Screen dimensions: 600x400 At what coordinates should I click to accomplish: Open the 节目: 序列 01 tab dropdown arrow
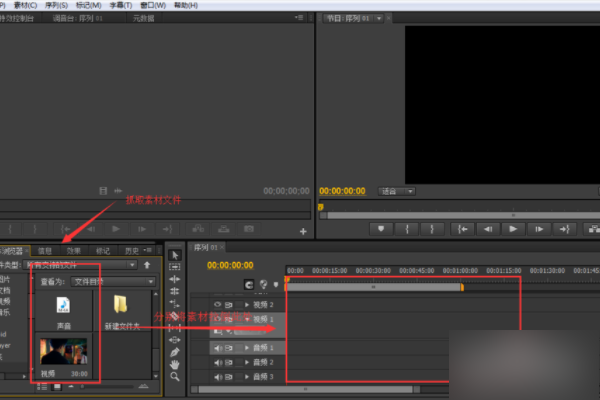[379, 18]
